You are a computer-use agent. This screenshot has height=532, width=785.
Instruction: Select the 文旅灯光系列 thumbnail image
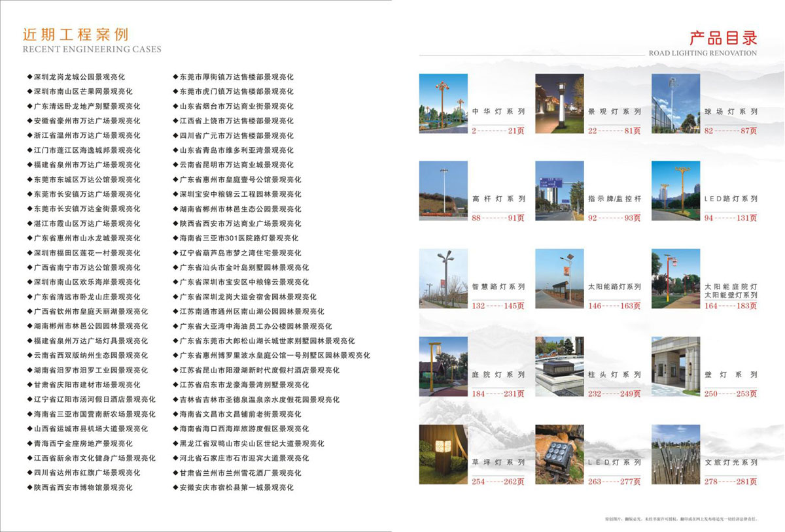pos(675,454)
